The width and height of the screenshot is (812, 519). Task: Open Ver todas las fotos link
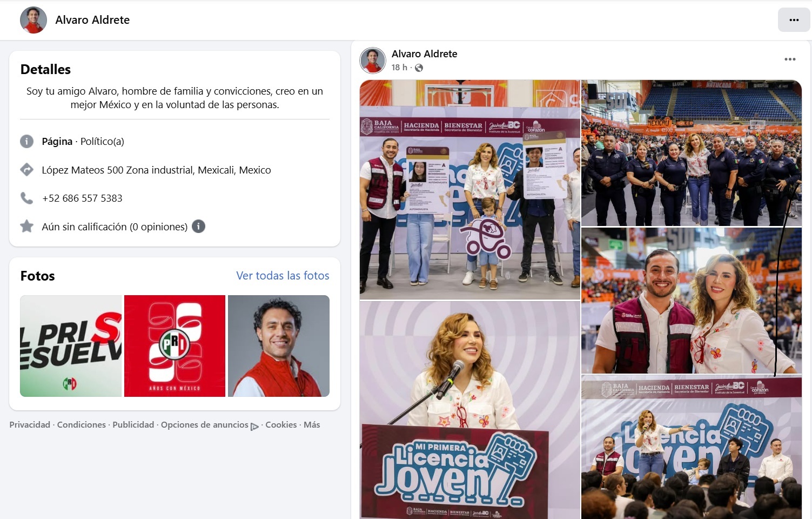pyautogui.click(x=283, y=276)
